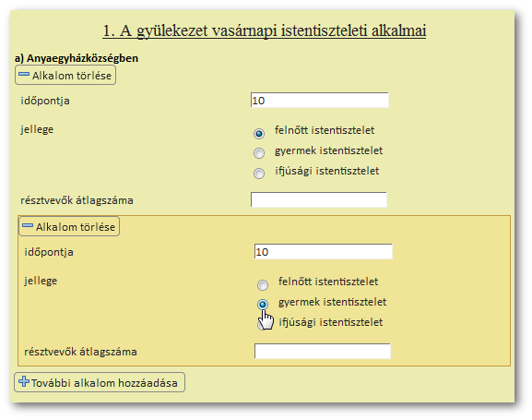Add another occasion with További alkalom hozzáadása

(100, 382)
